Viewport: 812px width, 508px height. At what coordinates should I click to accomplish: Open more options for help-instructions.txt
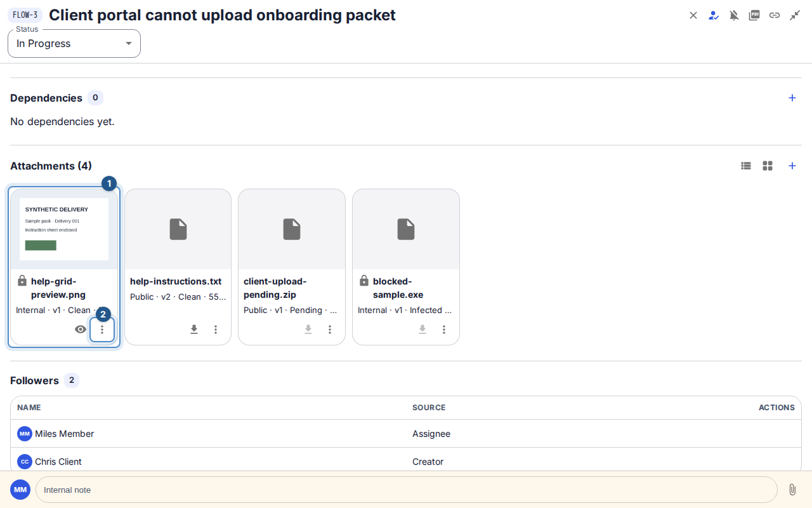point(216,330)
